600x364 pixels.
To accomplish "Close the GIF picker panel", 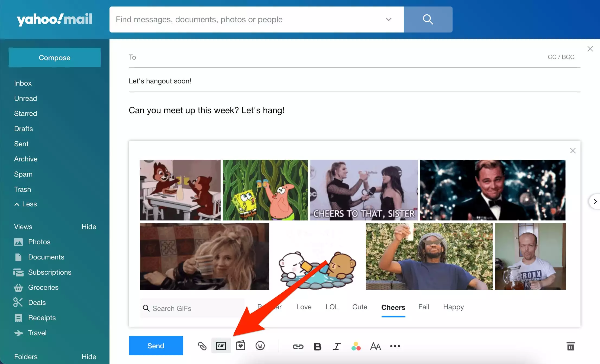I will [x=573, y=151].
